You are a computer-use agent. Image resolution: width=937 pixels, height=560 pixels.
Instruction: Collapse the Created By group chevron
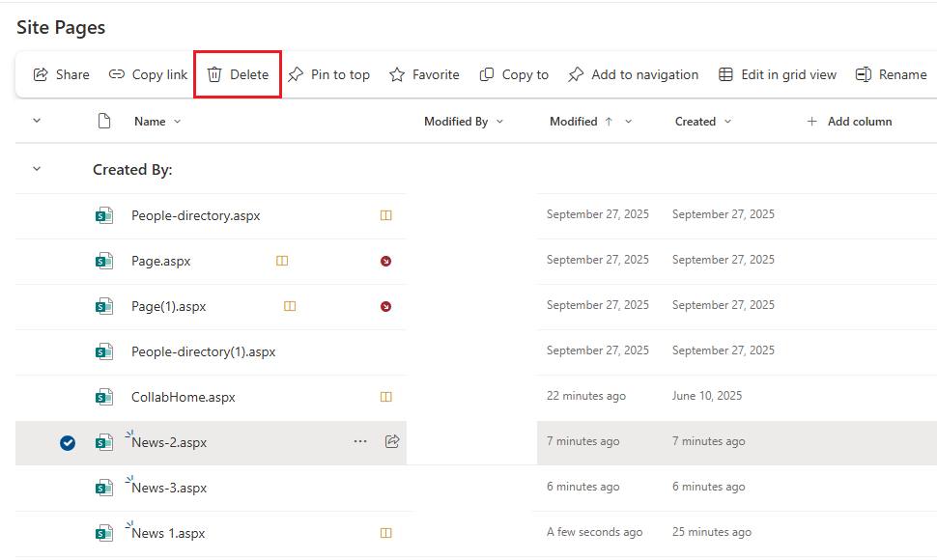click(37, 169)
